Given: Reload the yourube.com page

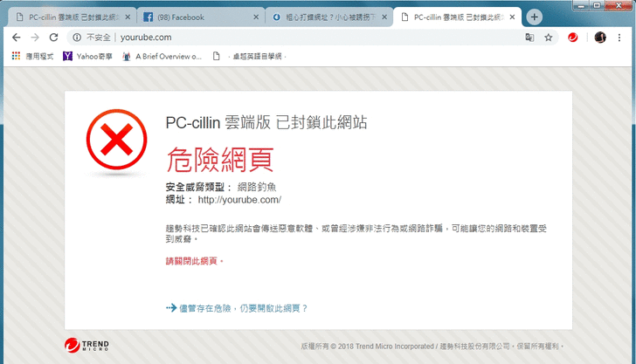Looking at the screenshot, I should pos(53,38).
